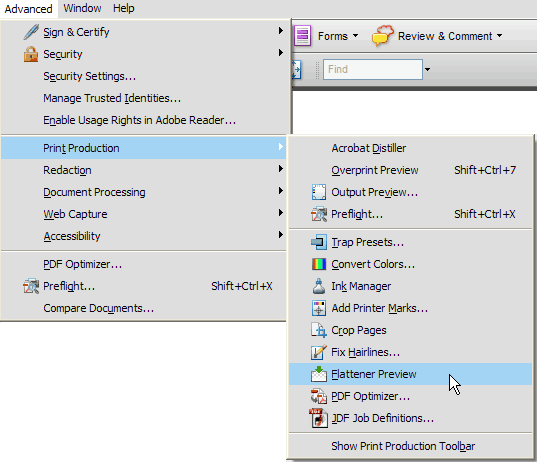
Task: Click the Add Printer Marks icon
Action: [x=319, y=308]
